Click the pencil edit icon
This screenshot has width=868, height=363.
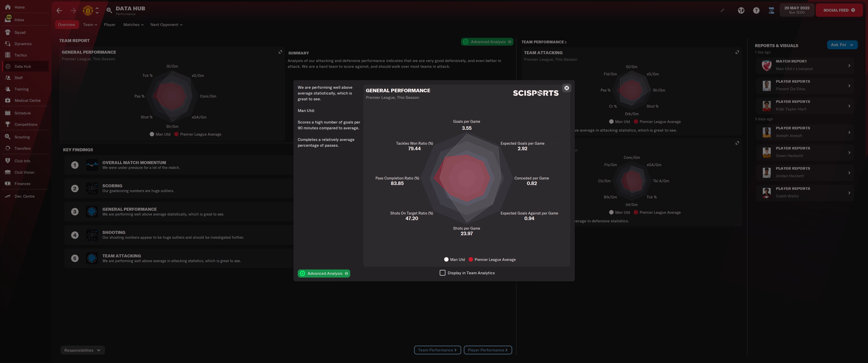[722, 10]
